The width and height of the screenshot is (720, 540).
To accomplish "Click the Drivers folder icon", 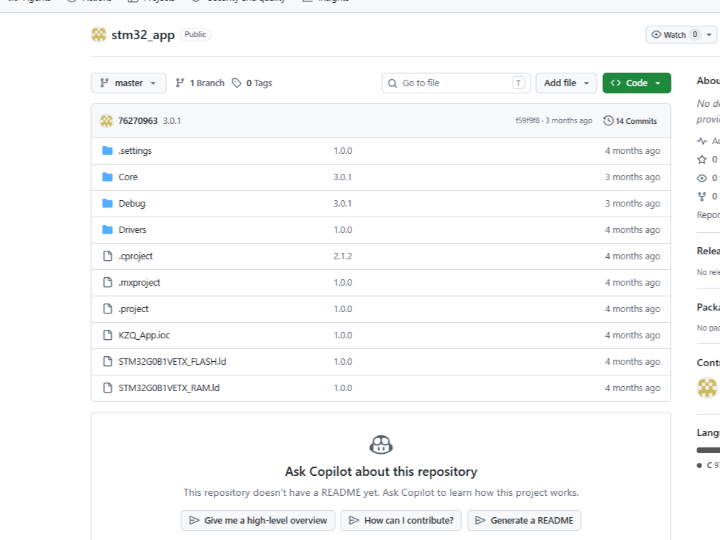I will [x=107, y=230].
